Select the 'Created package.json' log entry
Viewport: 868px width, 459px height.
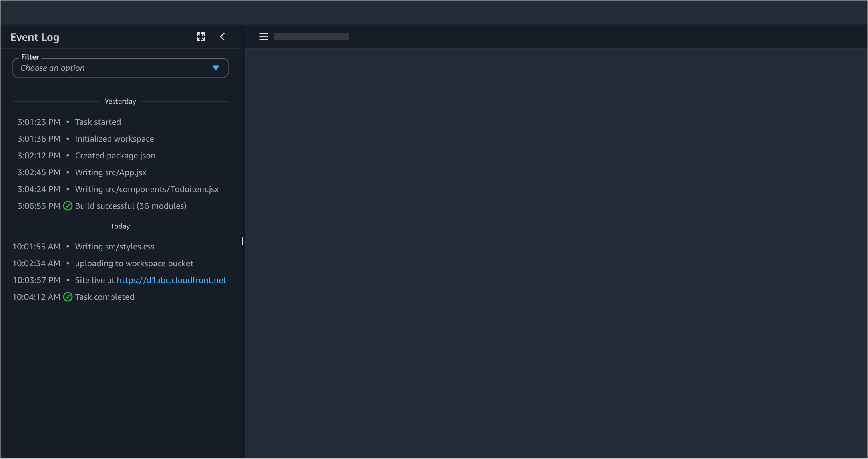point(115,156)
